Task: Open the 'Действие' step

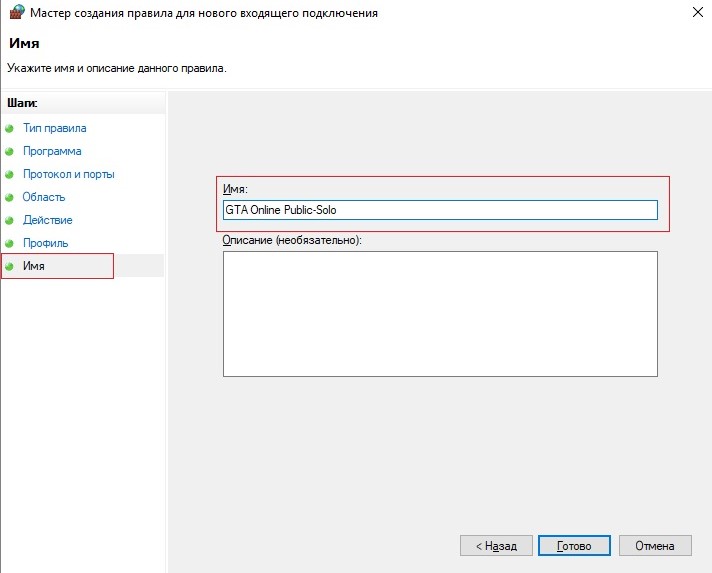Action: pos(48,220)
